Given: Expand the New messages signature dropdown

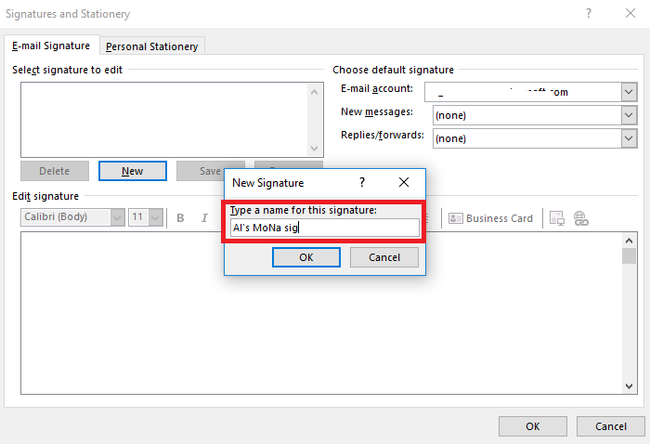Looking at the screenshot, I should click(628, 115).
